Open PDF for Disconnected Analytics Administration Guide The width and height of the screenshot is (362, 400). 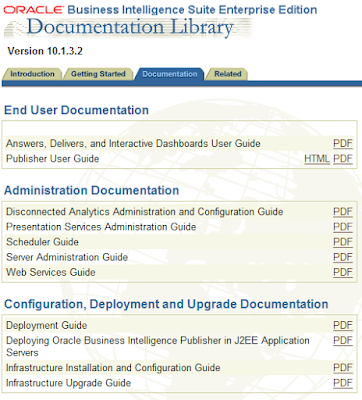[x=343, y=212]
